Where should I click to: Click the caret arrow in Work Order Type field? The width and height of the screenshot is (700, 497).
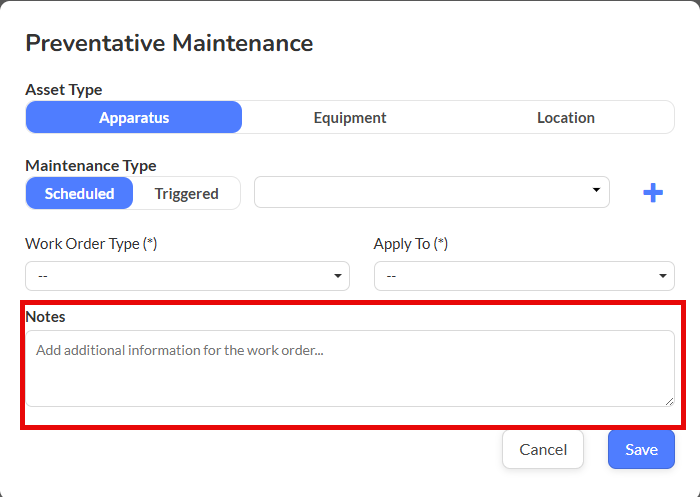tap(337, 276)
